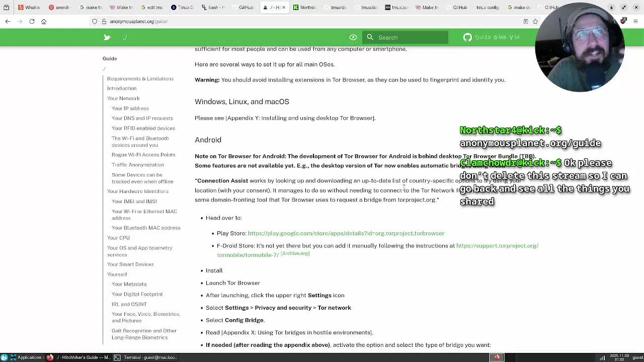Viewport: 644px width, 362px height.
Task: Switch to the Northstar tab
Action: click(304, 8)
